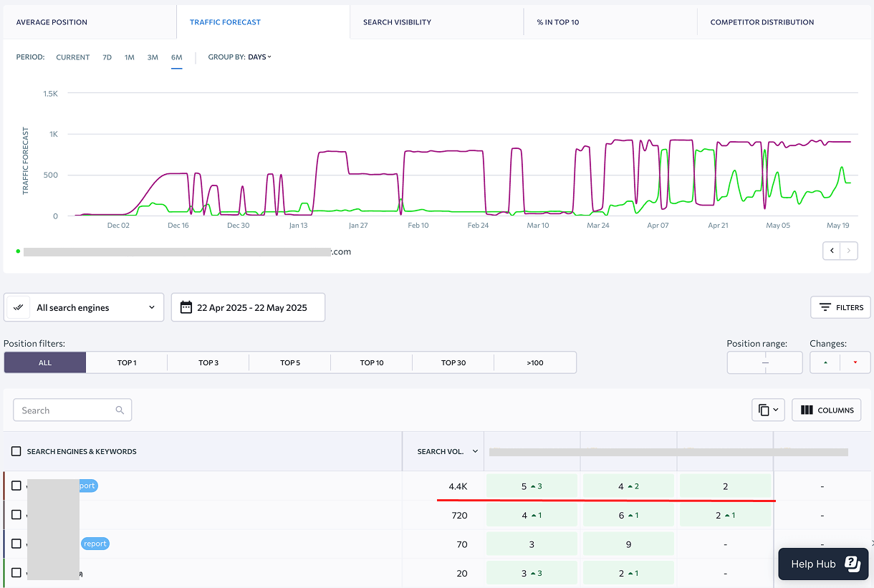Click the green up-arrow changes filter
This screenshot has height=588, width=874.
point(825,362)
